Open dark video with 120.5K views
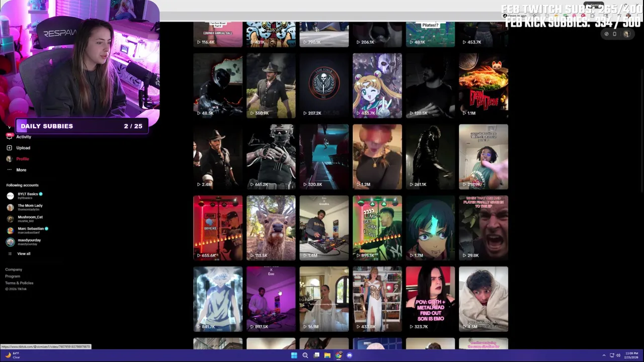 [430, 85]
